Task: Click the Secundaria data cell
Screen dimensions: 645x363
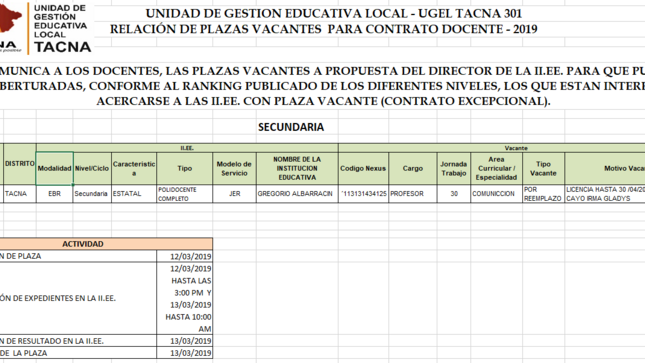Action: click(x=92, y=194)
